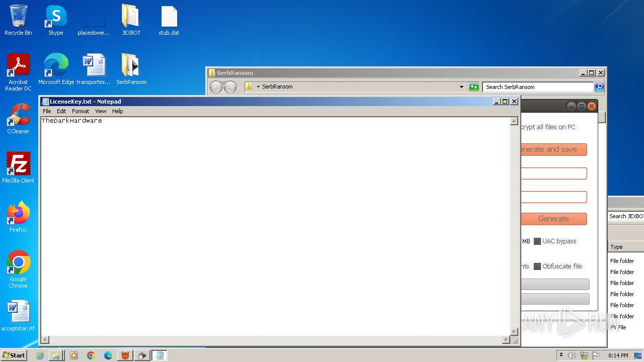Click the lower gray button in builder window

point(555,299)
